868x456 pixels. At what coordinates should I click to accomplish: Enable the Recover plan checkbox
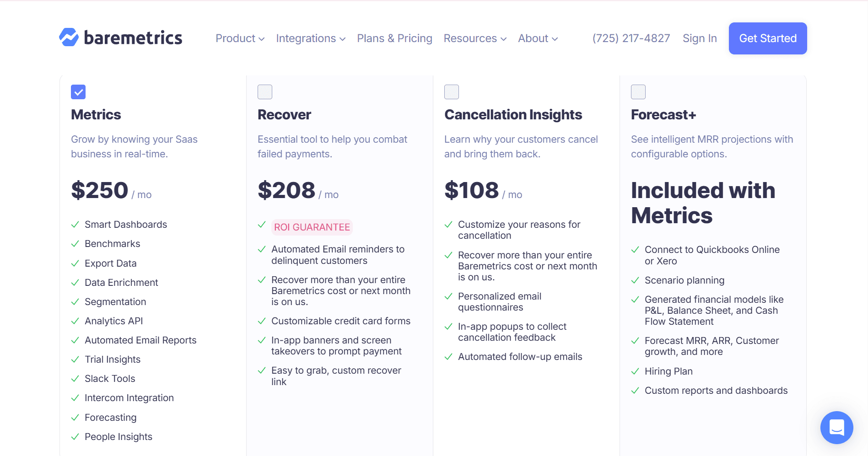point(264,92)
